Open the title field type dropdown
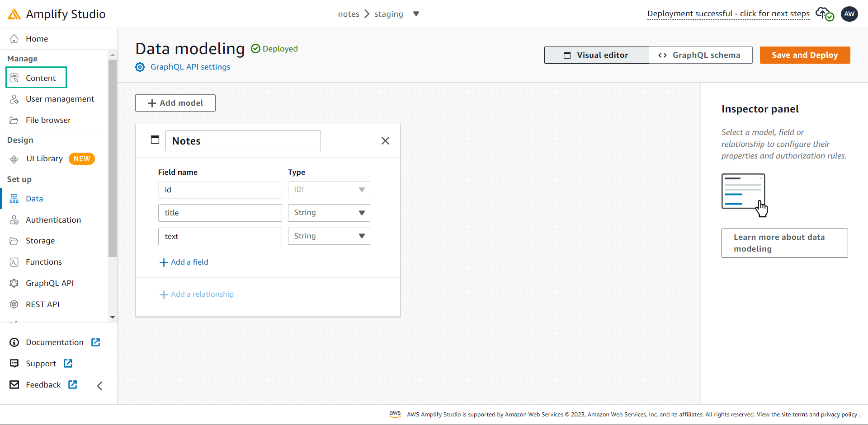 pos(329,213)
